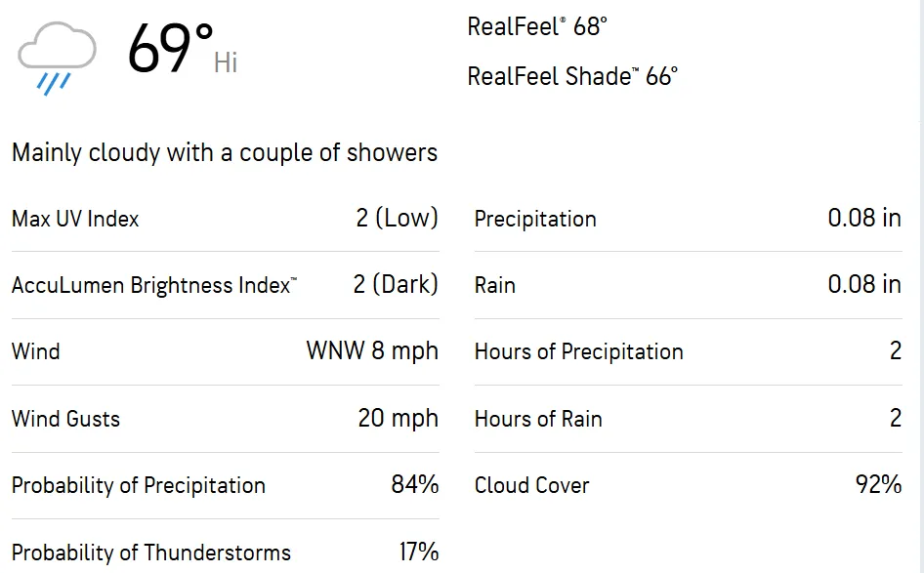Select the "Mainly cloudy with a couple of showers" description

225,152
